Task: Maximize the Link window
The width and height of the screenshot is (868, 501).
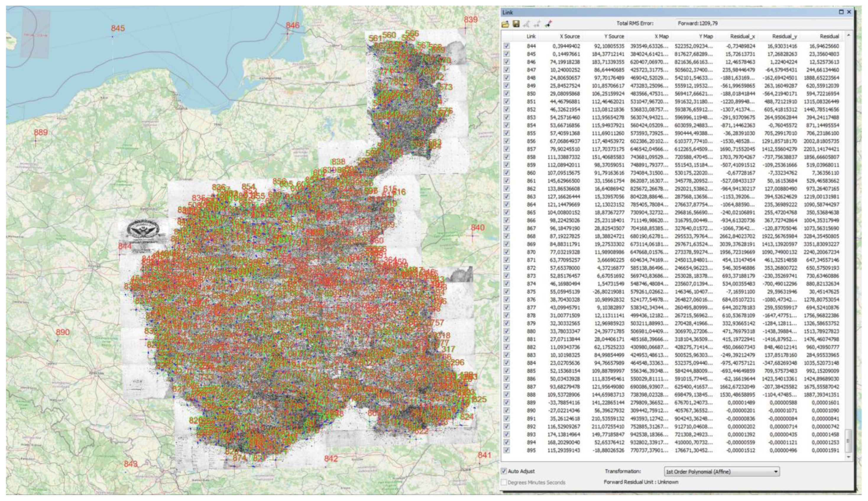Action: tap(841, 12)
